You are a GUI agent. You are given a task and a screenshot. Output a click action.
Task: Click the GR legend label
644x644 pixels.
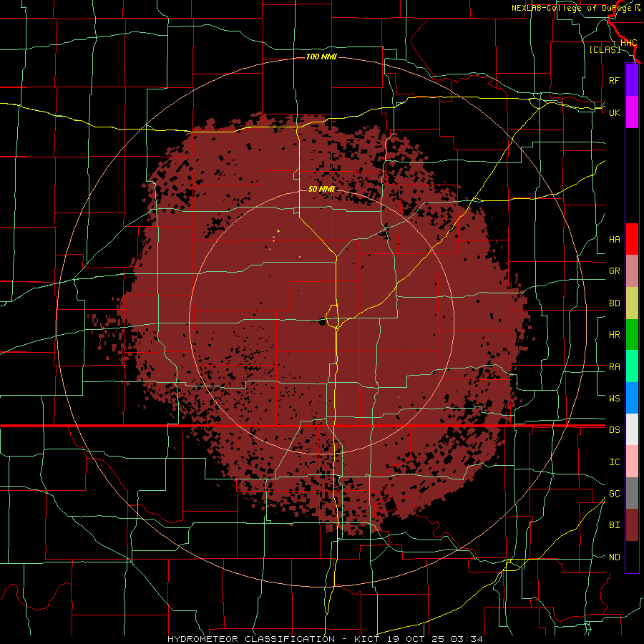coord(614,271)
